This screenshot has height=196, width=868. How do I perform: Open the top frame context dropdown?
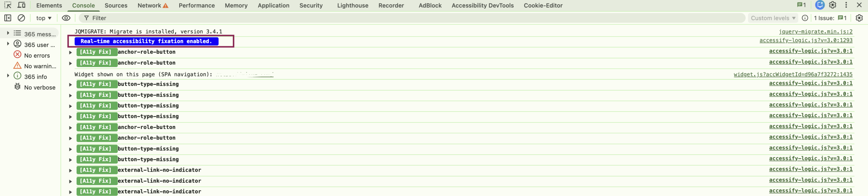point(43,18)
